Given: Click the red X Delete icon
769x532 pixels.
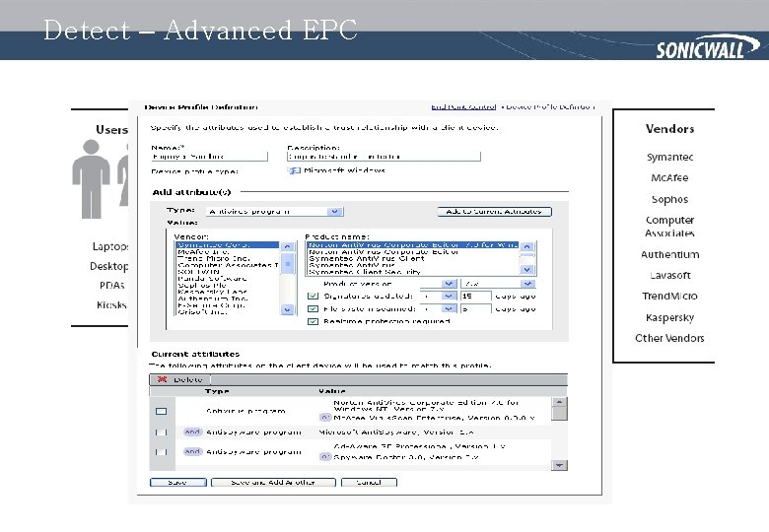Looking at the screenshot, I should 163,379.
